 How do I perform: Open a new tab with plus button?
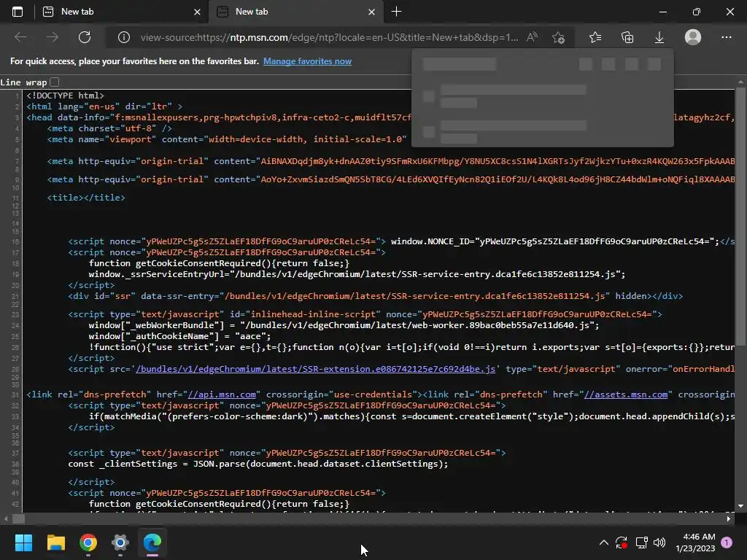pos(396,12)
